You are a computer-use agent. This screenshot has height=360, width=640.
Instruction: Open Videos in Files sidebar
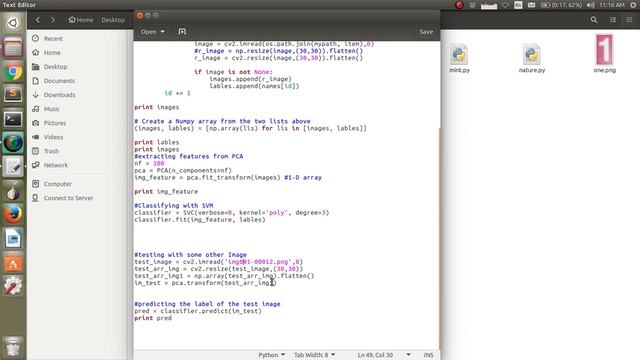(53, 137)
